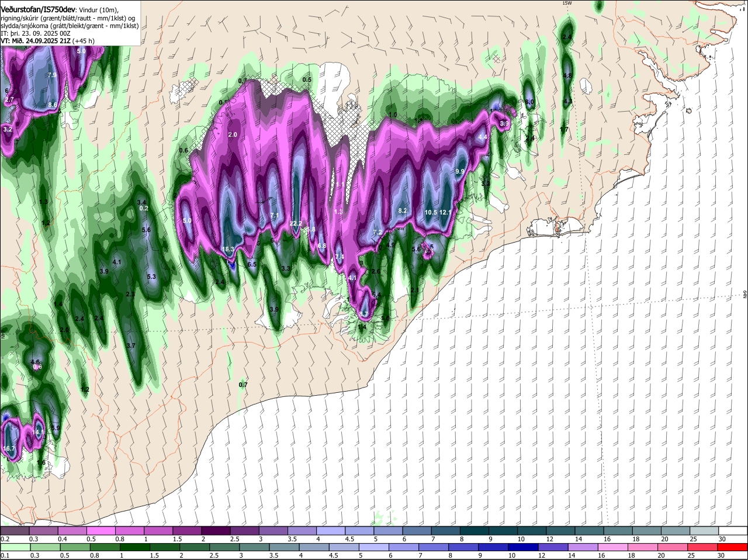The image size is (748, 560).
Task: Click the 3.4 precipitation value on the map
Action: click(x=141, y=202)
